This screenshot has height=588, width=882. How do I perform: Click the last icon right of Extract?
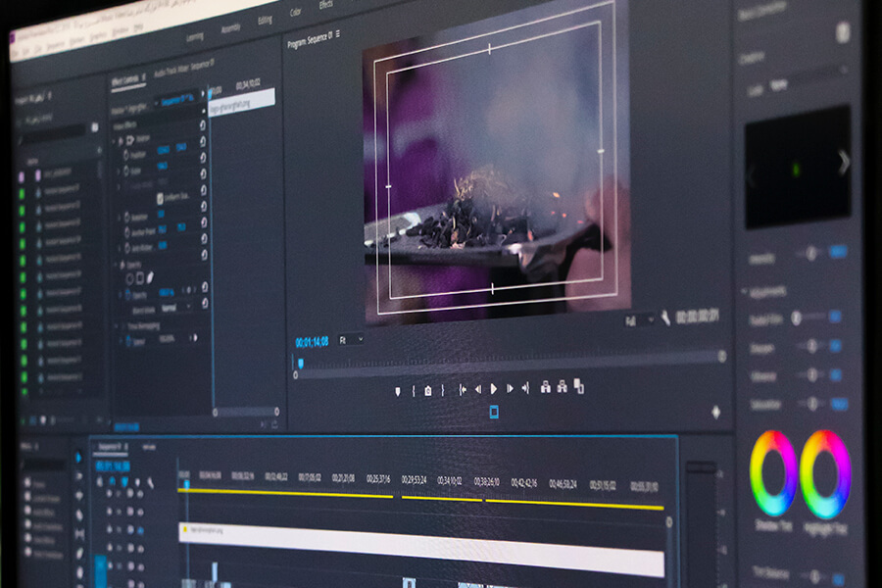579,386
